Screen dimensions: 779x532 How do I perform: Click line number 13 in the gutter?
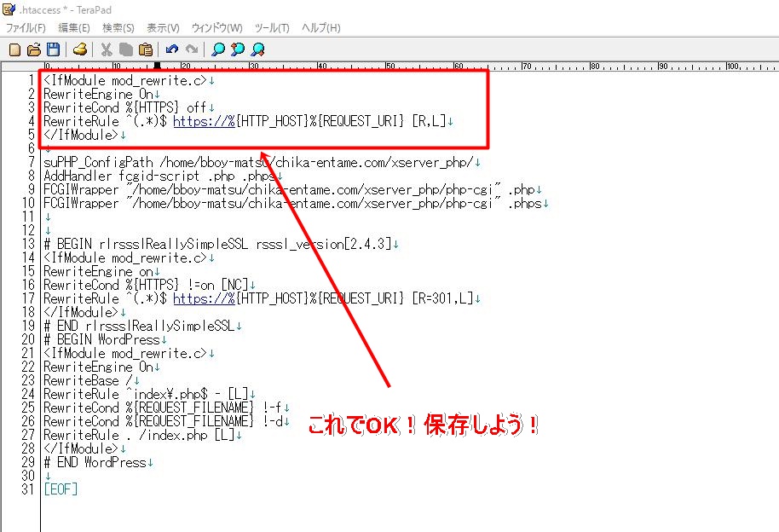[28, 244]
